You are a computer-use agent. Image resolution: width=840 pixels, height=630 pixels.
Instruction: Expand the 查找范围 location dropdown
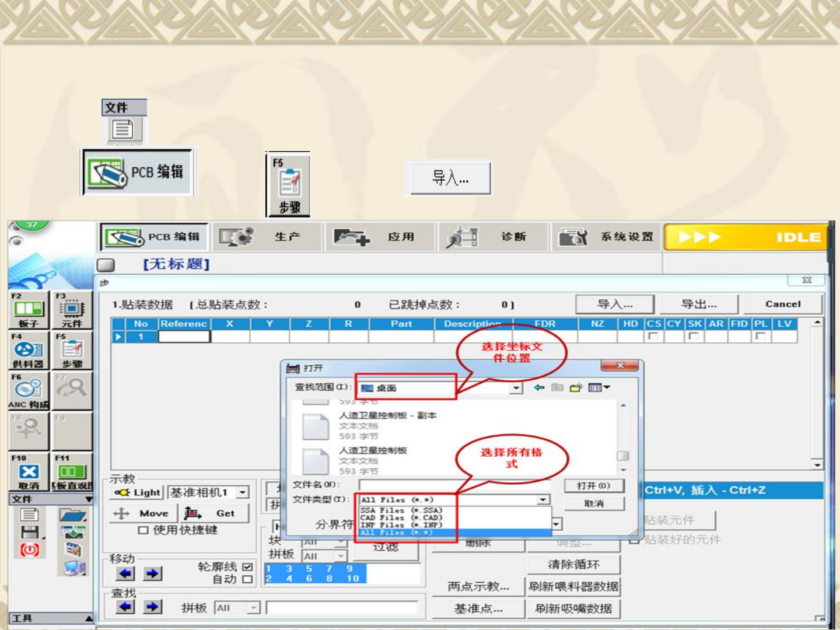click(516, 388)
